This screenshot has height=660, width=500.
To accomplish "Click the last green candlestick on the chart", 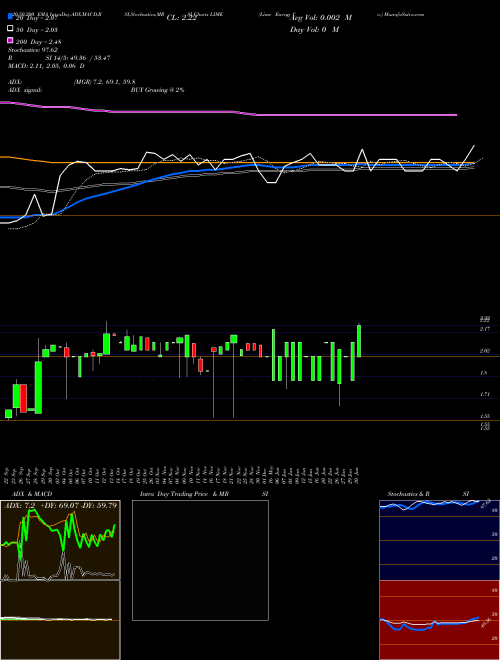I will (x=359, y=341).
